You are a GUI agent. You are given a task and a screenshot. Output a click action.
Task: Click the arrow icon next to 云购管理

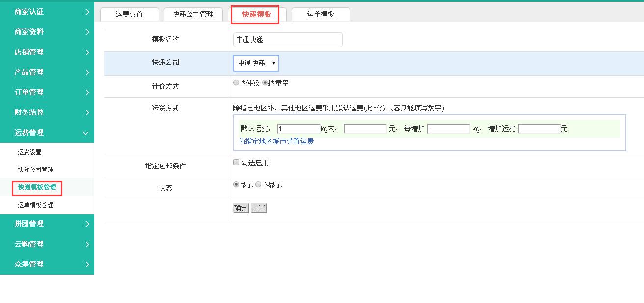87,245
